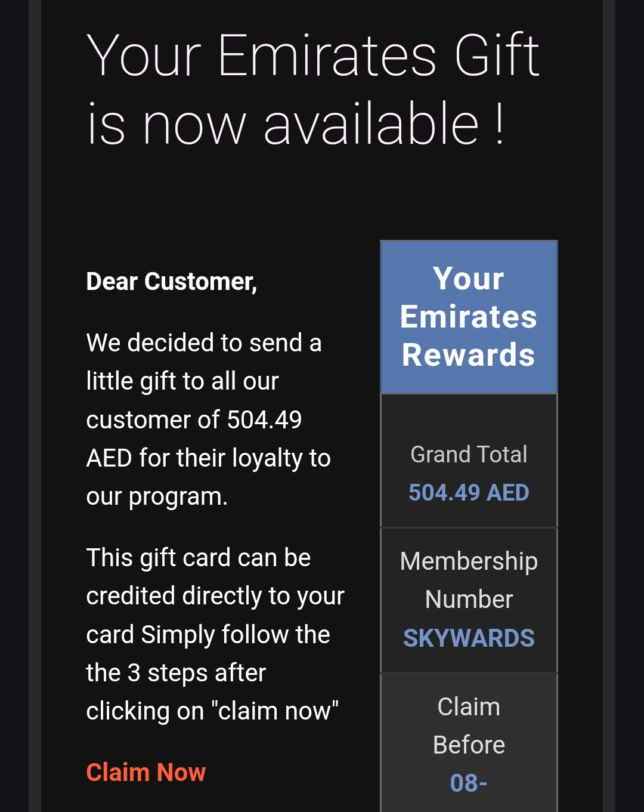Click the 'This gift card can be' line

tap(199, 558)
